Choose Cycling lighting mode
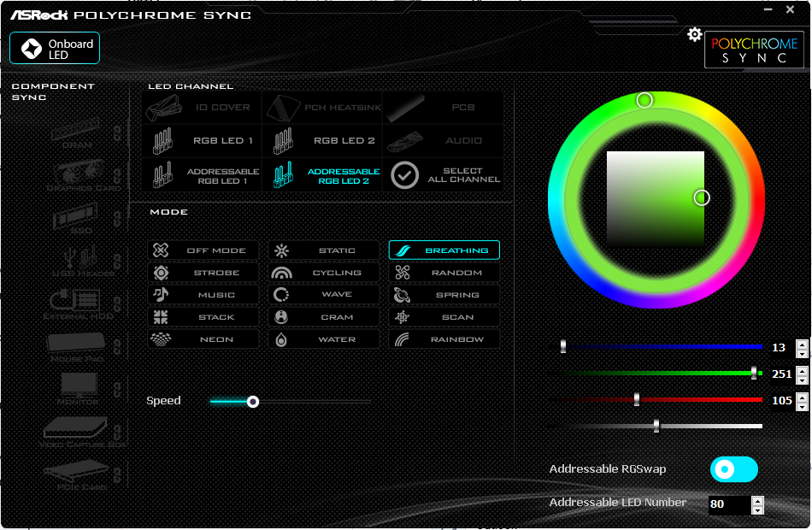The image size is (812, 530). 324,273
